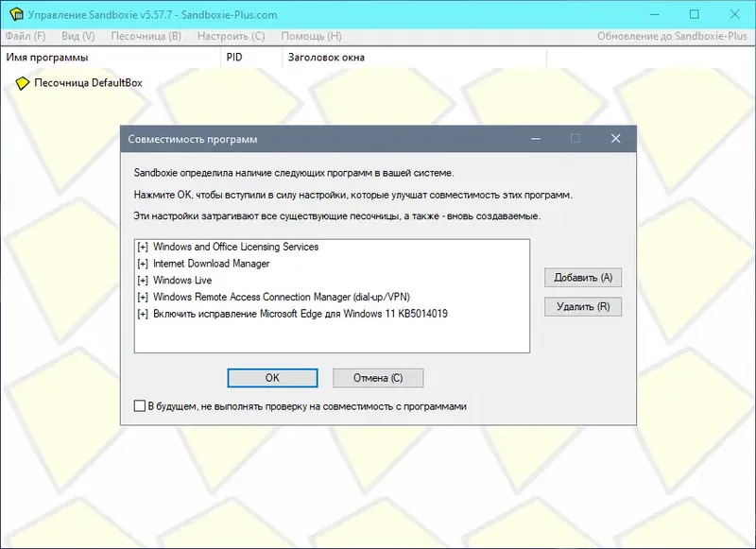Image resolution: width=756 pixels, height=549 pixels.
Task: Open the Настроить (C) menu
Action: tap(231, 36)
